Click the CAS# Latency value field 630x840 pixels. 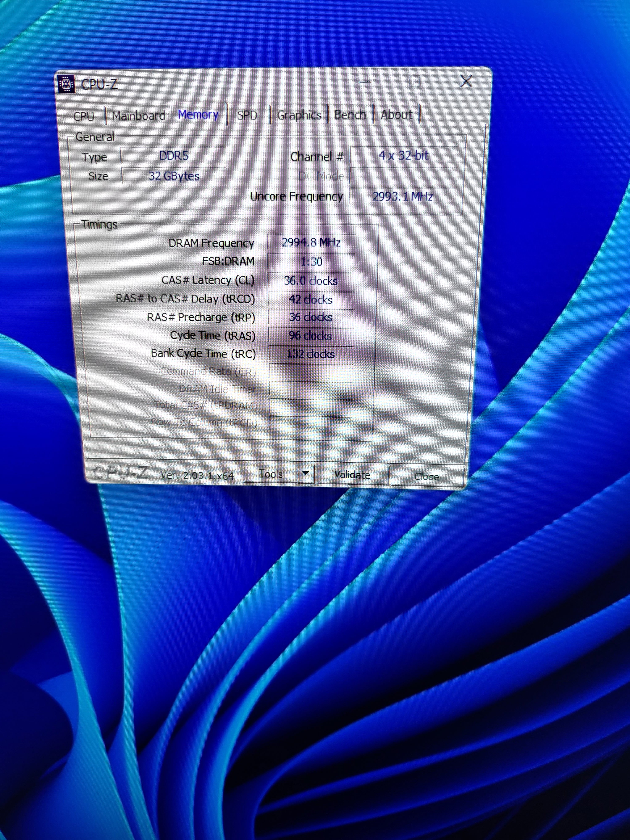coord(311,281)
